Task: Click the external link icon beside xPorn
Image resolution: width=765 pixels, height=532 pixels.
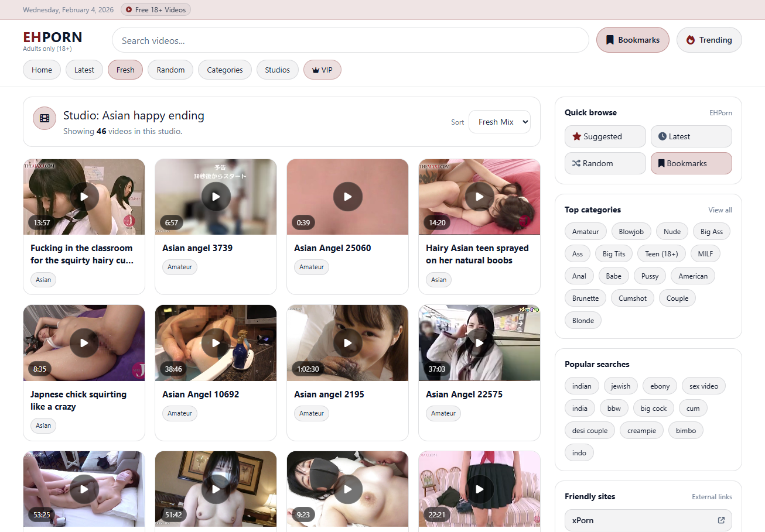Action: tap(721, 520)
